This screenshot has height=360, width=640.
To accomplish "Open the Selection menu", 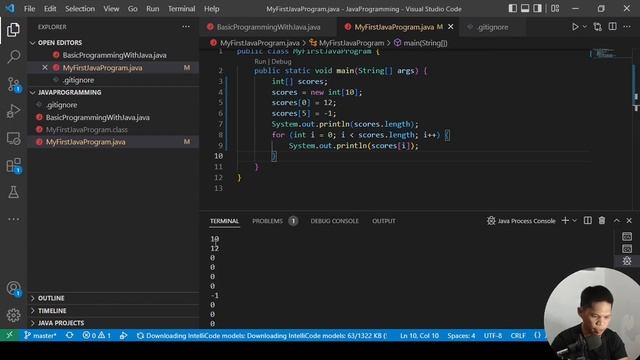I will 80,9.
